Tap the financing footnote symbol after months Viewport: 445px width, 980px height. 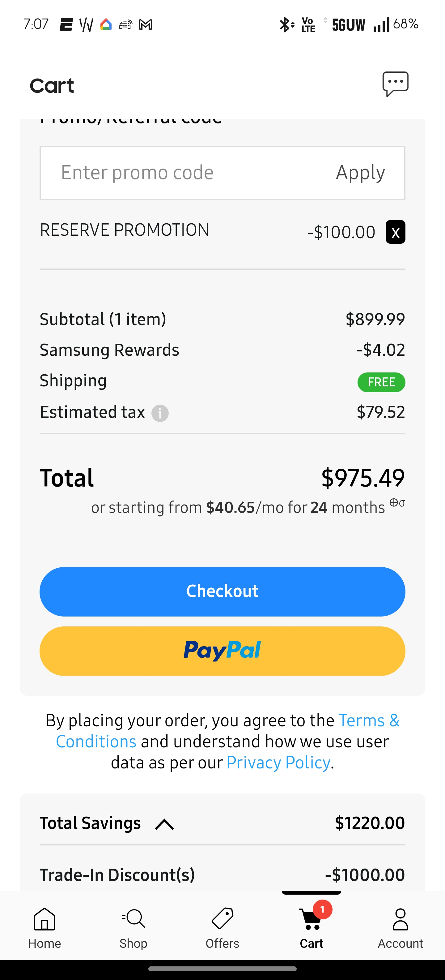coord(397,503)
